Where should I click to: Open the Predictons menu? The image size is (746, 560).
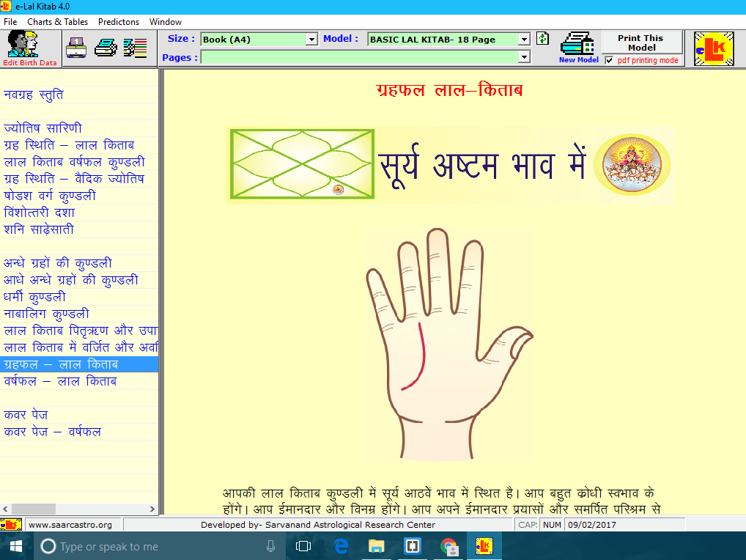coord(119,22)
